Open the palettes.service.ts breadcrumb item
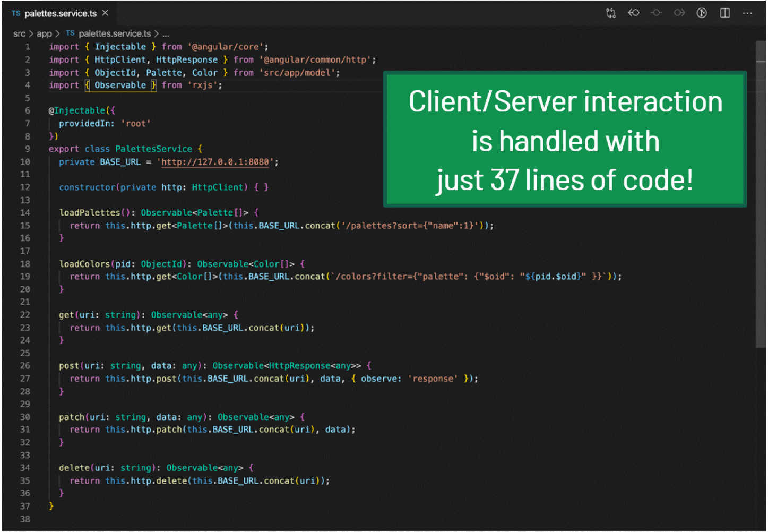The width and height of the screenshot is (768, 532). [114, 34]
